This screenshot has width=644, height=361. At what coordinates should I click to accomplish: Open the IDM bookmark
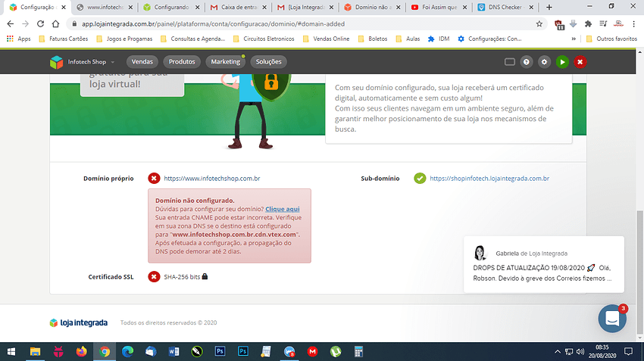(439, 39)
